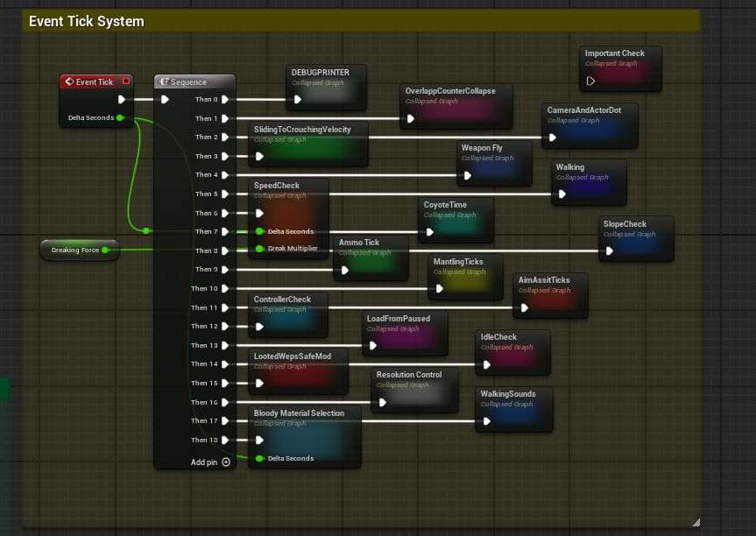Image resolution: width=756 pixels, height=536 pixels.
Task: Click the Event Tick exec output pin
Action: click(x=122, y=99)
